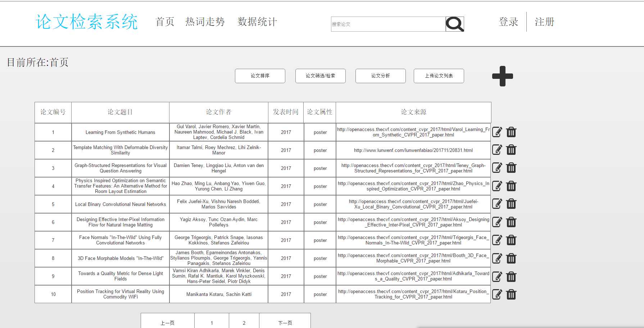The height and width of the screenshot is (328, 644).
Task: Click the 论文题目 column header
Action: [120, 112]
